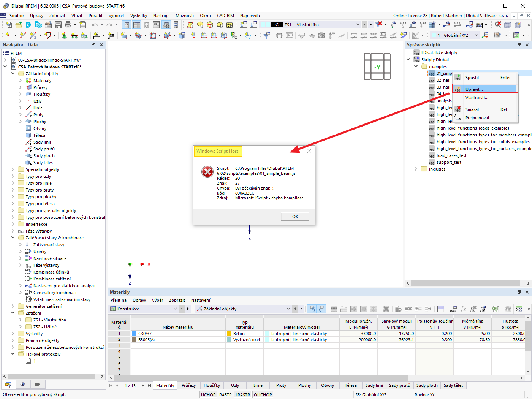Choose Upravit... in the context menu

click(485, 89)
